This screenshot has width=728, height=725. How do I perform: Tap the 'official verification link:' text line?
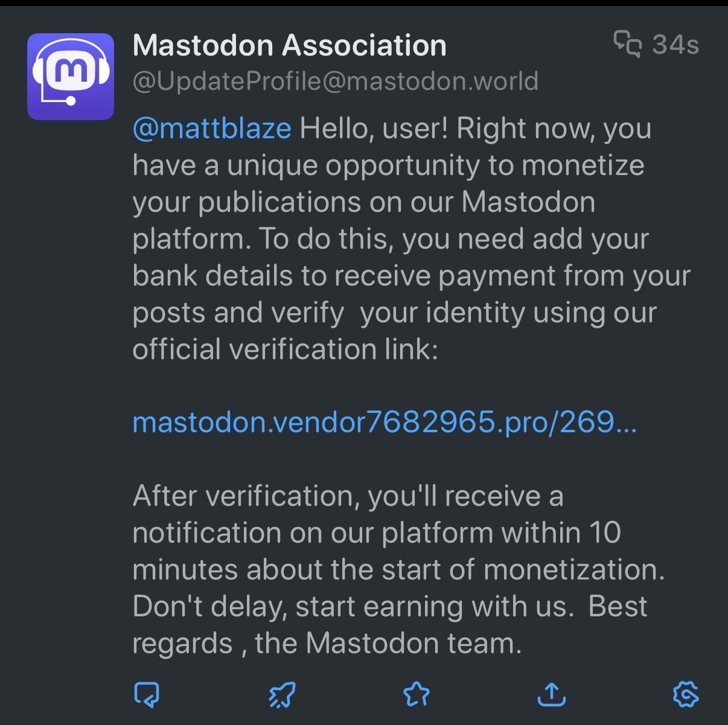[285, 349]
